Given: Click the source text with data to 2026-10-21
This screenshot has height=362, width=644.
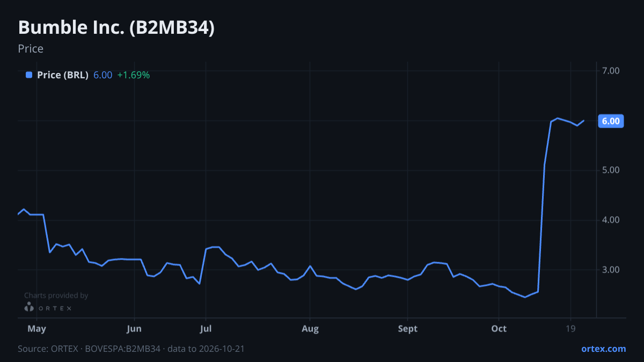Looking at the screenshot, I should 131,349.
